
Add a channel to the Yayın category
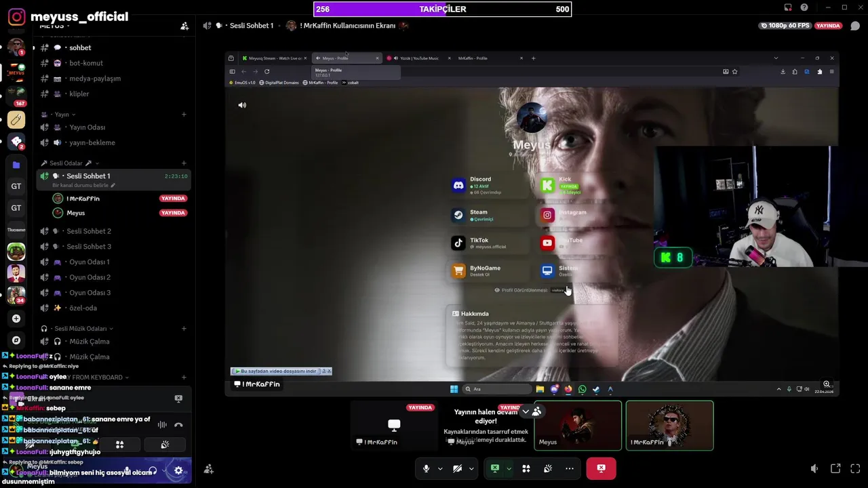(184, 115)
